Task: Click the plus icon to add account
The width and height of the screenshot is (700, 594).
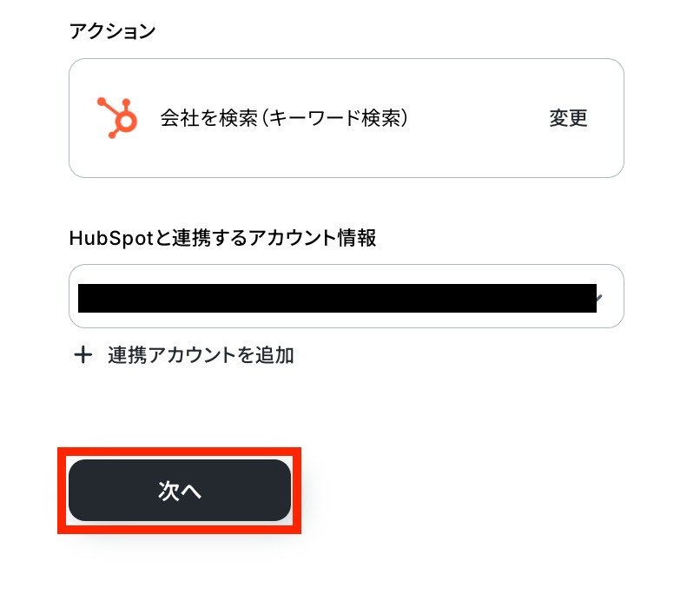Action: click(83, 355)
